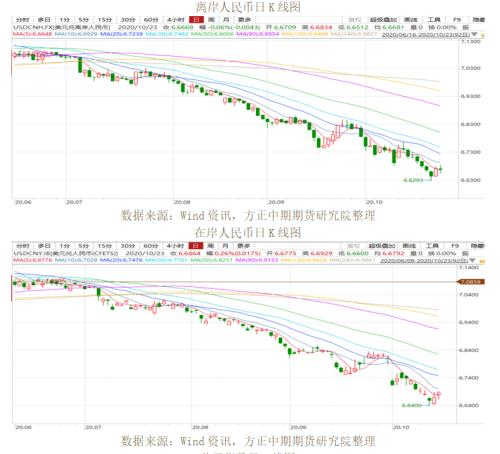Click the 6.6400 low price marker in USDCNY chart

(412, 406)
